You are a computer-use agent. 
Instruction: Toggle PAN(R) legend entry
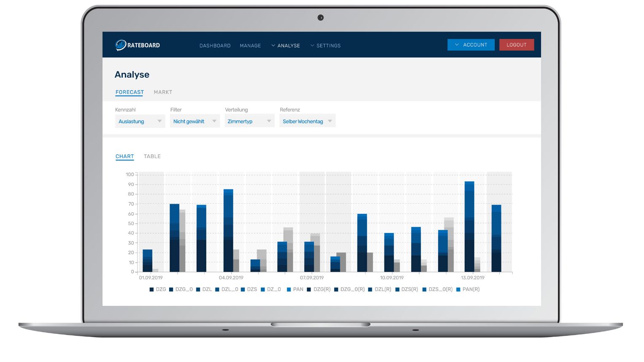[x=468, y=289]
